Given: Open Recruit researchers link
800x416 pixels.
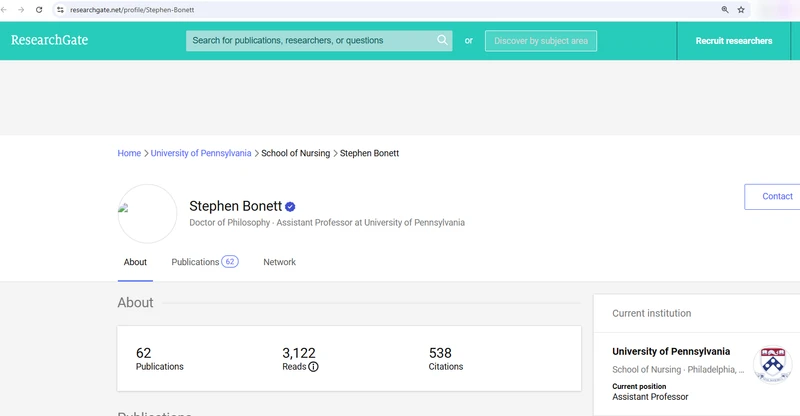Looking at the screenshot, I should click(734, 41).
